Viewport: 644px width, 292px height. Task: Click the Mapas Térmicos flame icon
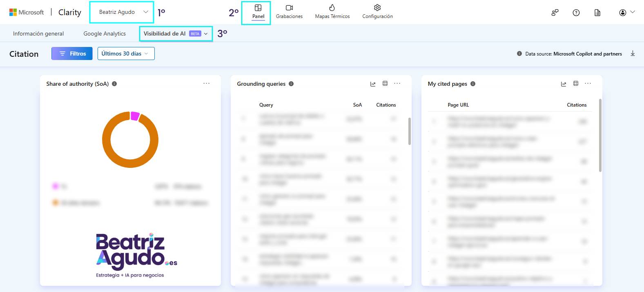(x=332, y=8)
